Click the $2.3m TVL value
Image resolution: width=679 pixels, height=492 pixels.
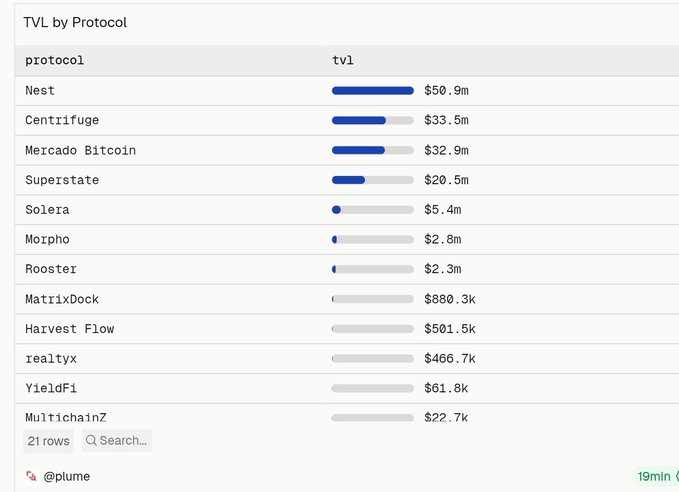coord(443,269)
